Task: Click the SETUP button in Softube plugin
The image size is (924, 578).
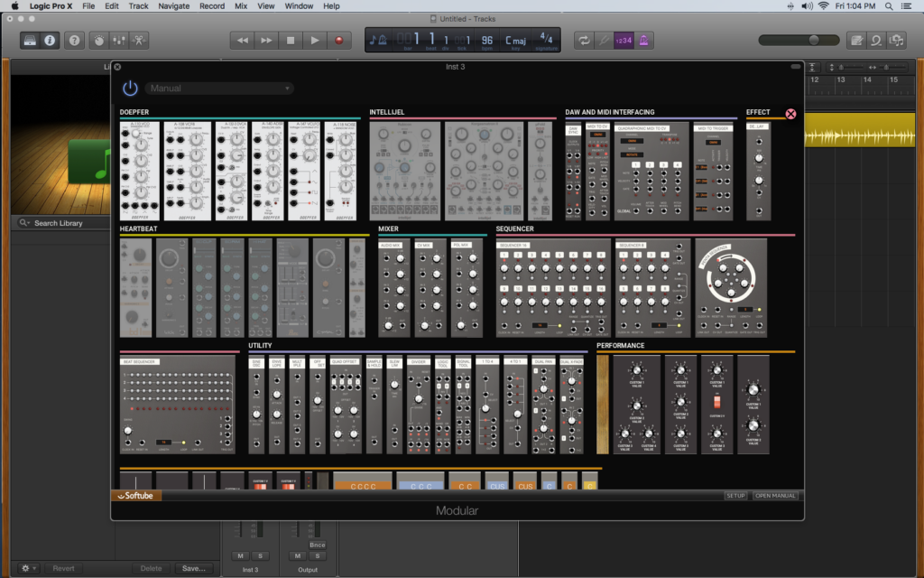Action: (x=735, y=496)
